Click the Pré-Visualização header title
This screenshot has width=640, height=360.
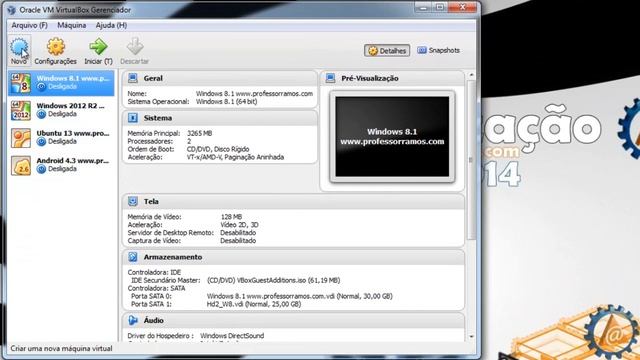point(370,78)
